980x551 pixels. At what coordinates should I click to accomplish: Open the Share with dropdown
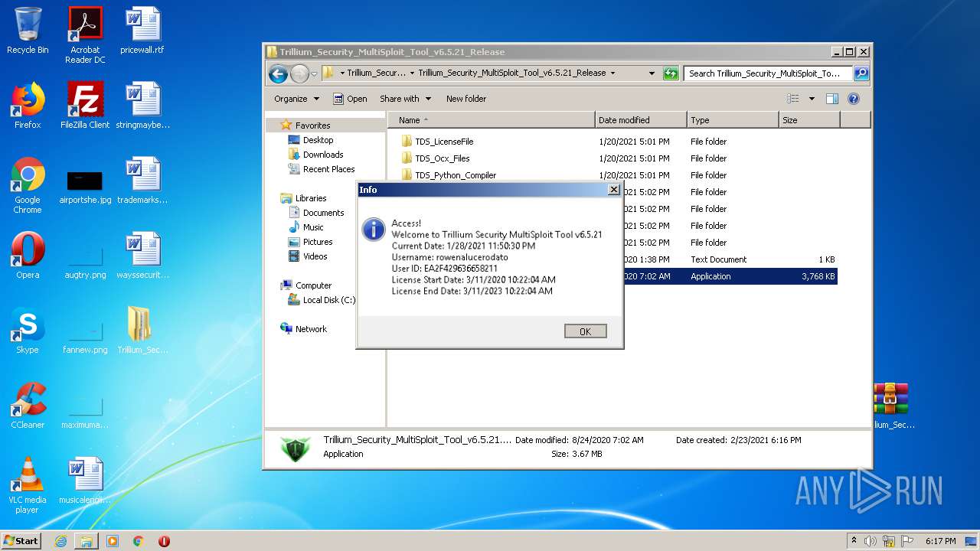pos(405,99)
